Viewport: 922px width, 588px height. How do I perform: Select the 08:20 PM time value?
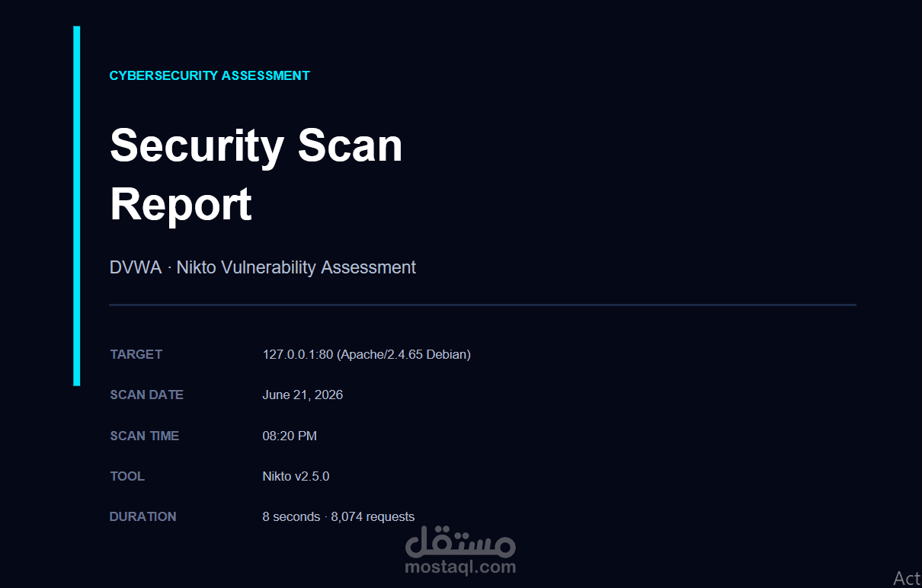pos(290,436)
